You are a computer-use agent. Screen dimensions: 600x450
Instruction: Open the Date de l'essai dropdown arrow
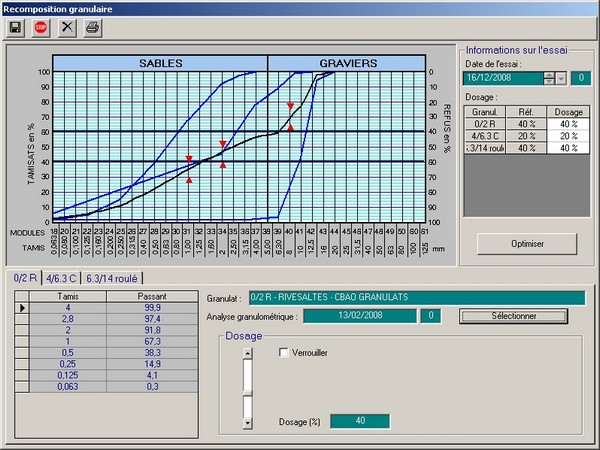tap(561, 78)
